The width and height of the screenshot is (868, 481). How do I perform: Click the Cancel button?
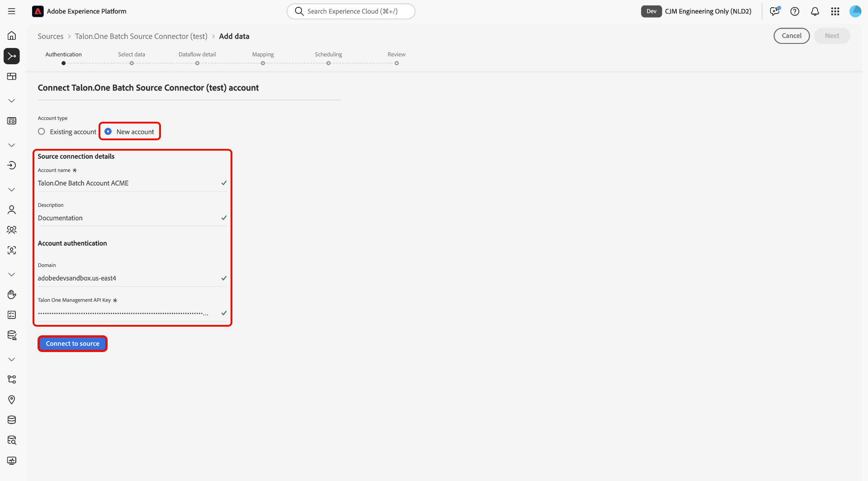coord(792,36)
